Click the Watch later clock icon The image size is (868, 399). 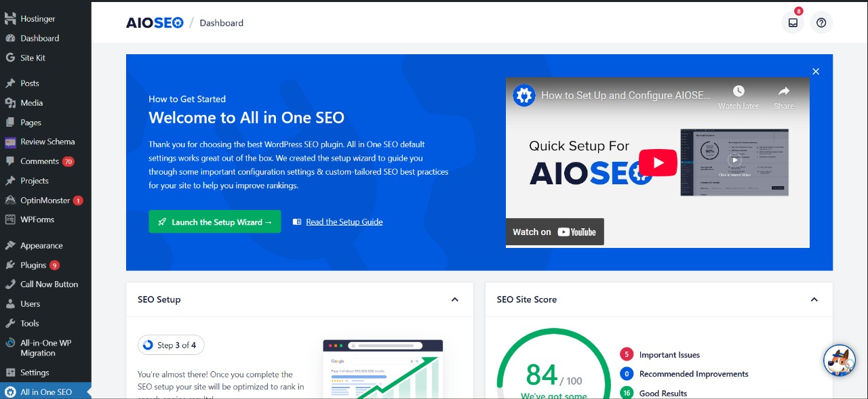coord(738,91)
